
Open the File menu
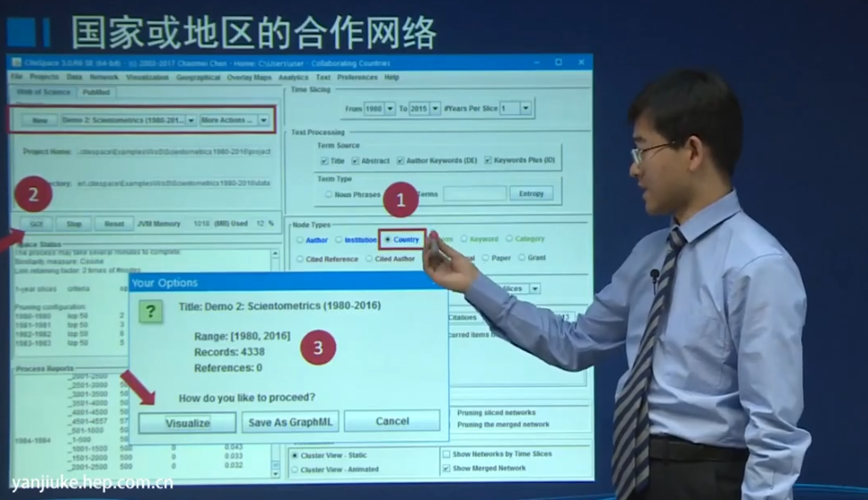[x=17, y=77]
